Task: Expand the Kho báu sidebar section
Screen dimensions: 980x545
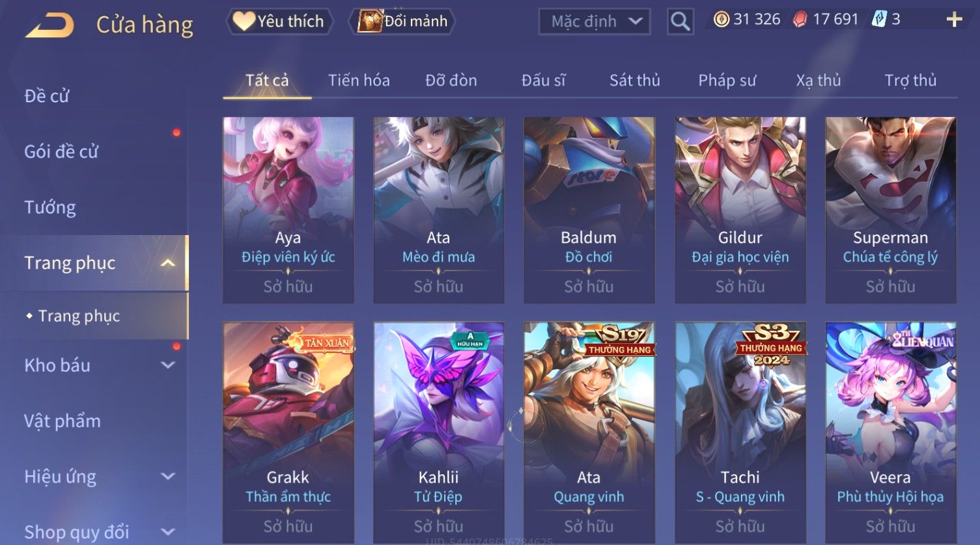Action: (168, 365)
